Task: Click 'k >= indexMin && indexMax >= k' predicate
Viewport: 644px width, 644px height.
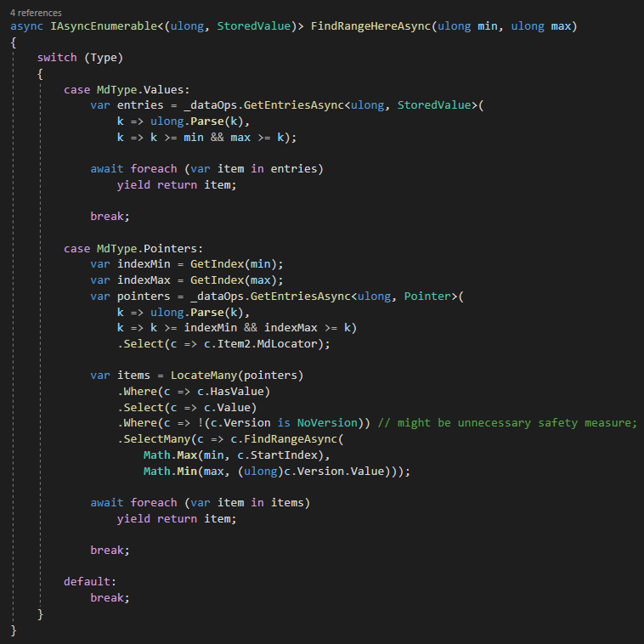Action: (x=250, y=328)
